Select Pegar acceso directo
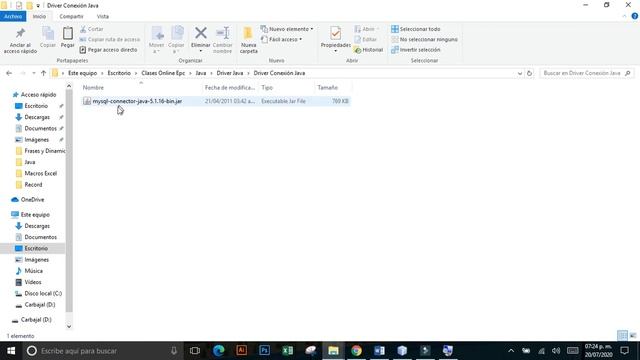 point(109,49)
